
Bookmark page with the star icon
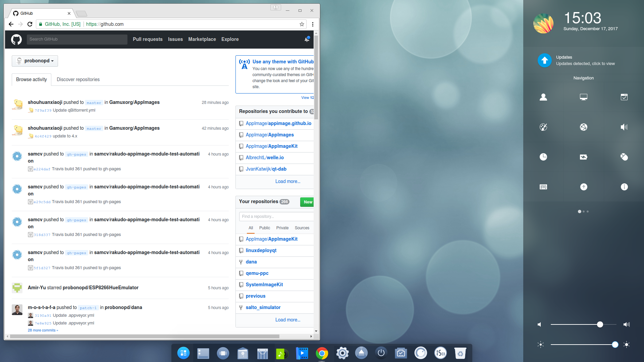click(x=302, y=24)
